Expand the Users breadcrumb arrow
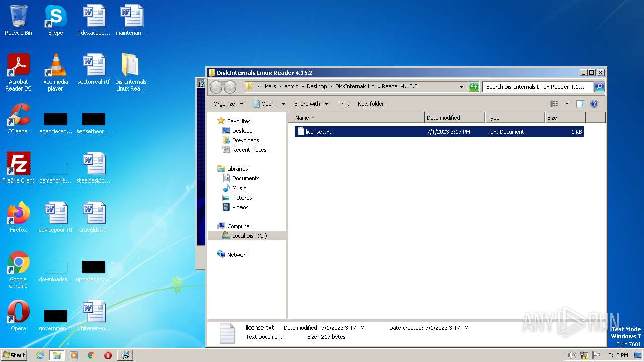644x362 pixels. (280, 87)
